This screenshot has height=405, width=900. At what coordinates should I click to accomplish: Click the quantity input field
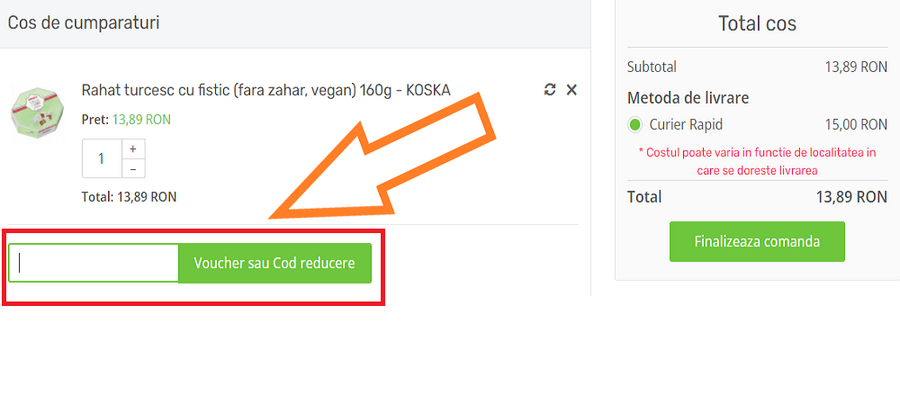[x=102, y=158]
